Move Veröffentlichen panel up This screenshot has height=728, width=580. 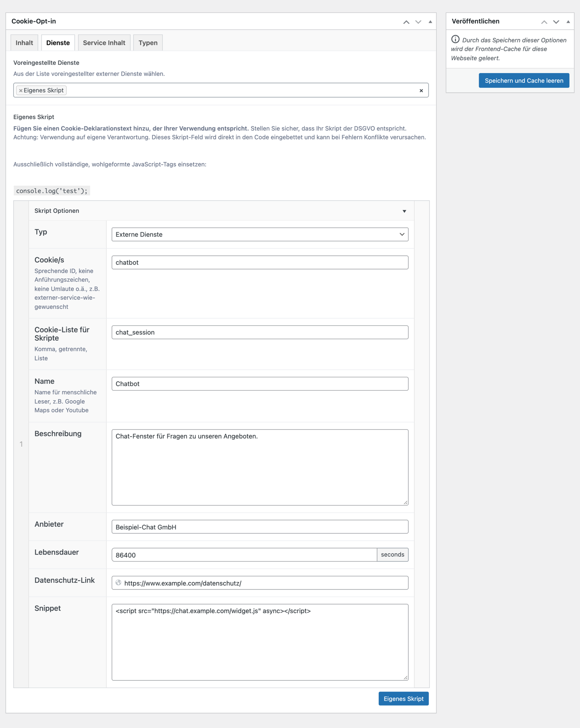(544, 22)
